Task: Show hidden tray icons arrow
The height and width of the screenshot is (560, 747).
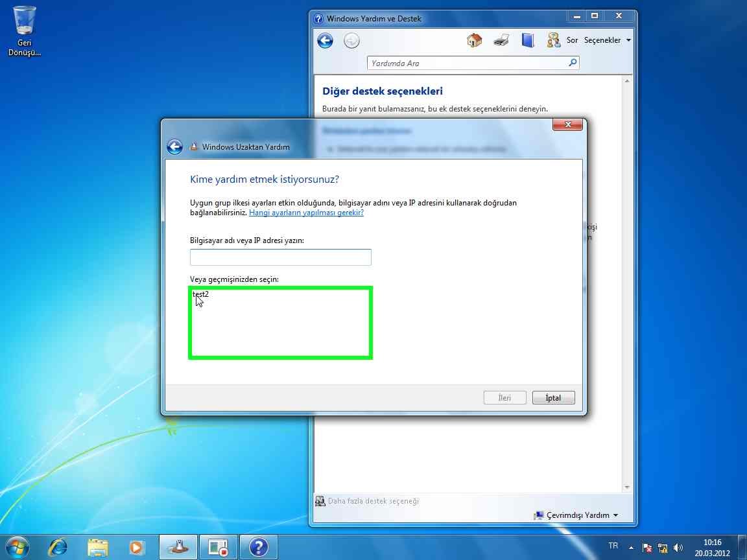Action: tap(631, 548)
